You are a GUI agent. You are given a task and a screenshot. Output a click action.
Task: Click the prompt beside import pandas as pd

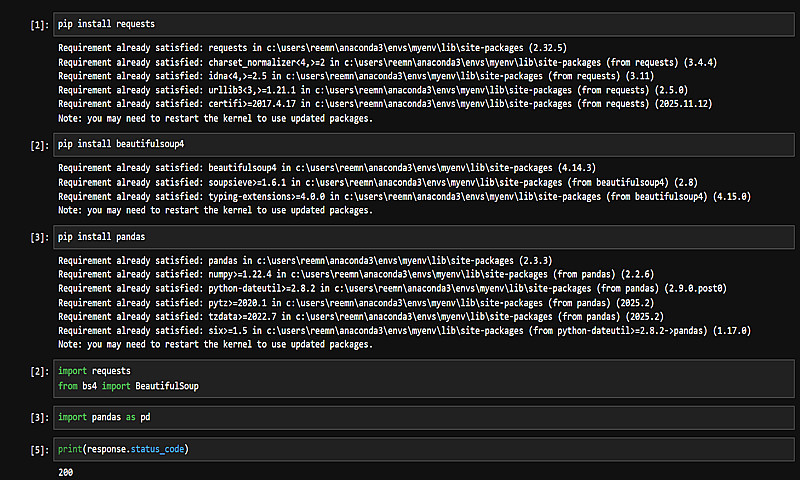37,417
